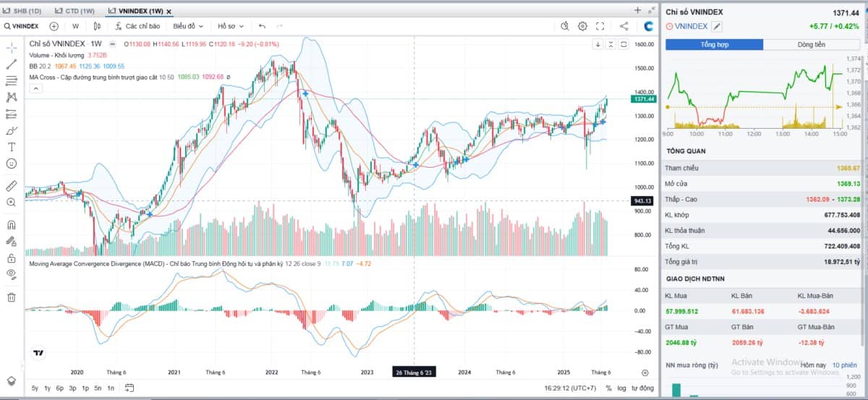The image size is (868, 400).
Task: Toggle visibility of all drawings eye icon
Action: (12, 273)
